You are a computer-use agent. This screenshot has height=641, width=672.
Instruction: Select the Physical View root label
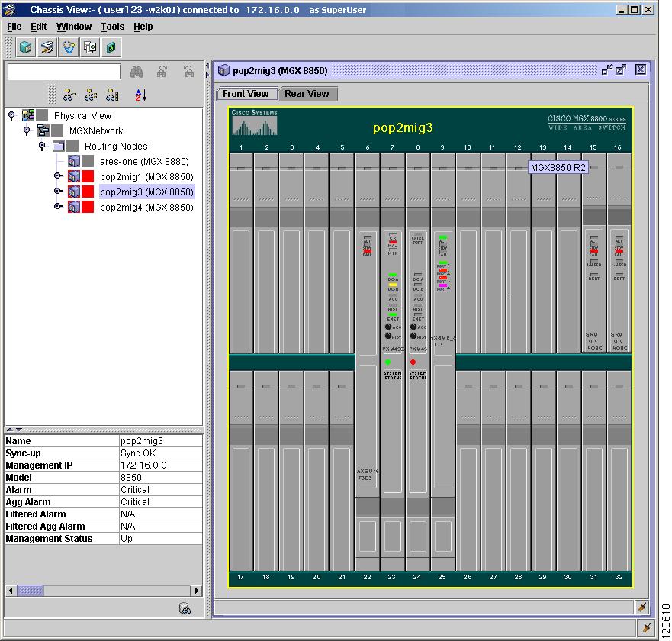[x=82, y=116]
